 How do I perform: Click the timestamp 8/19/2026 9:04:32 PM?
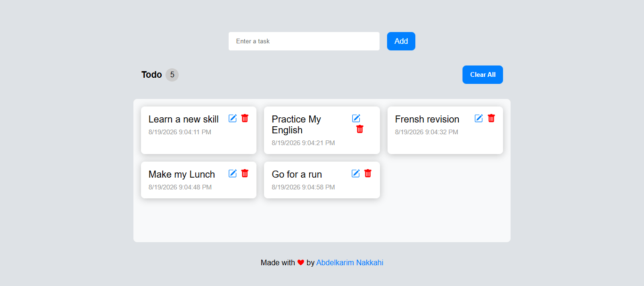pos(427,132)
